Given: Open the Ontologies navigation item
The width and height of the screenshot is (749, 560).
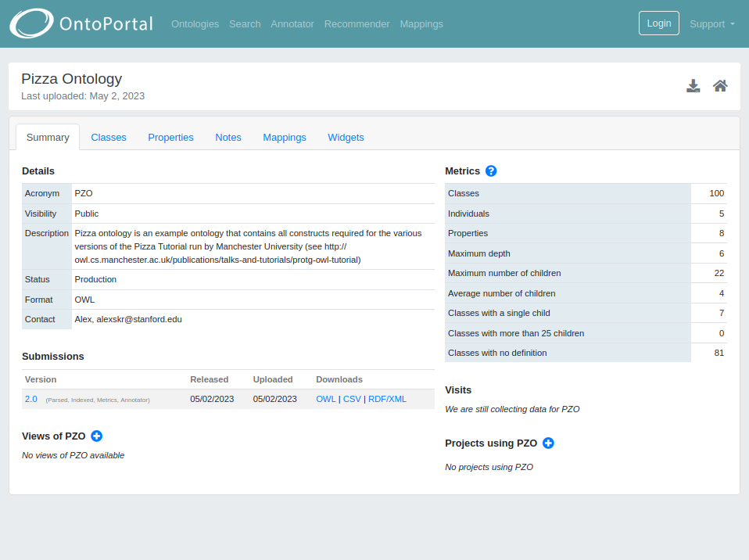Looking at the screenshot, I should (195, 24).
